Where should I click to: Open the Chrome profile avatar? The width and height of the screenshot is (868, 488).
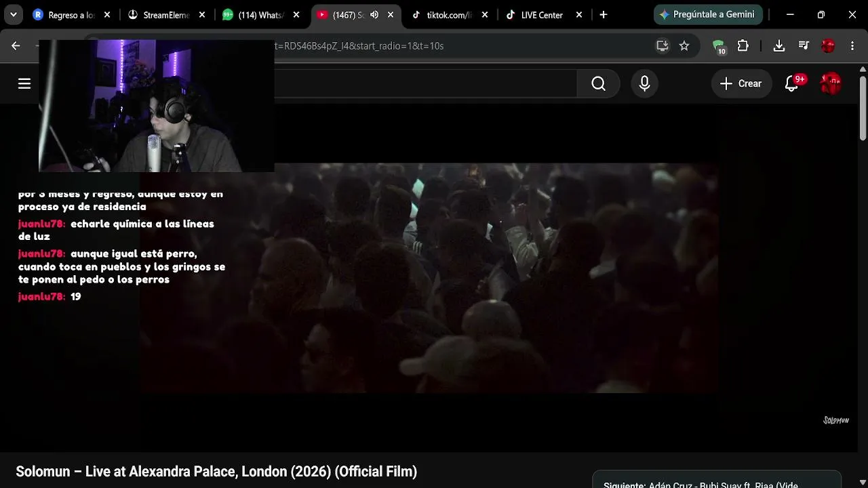[828, 45]
